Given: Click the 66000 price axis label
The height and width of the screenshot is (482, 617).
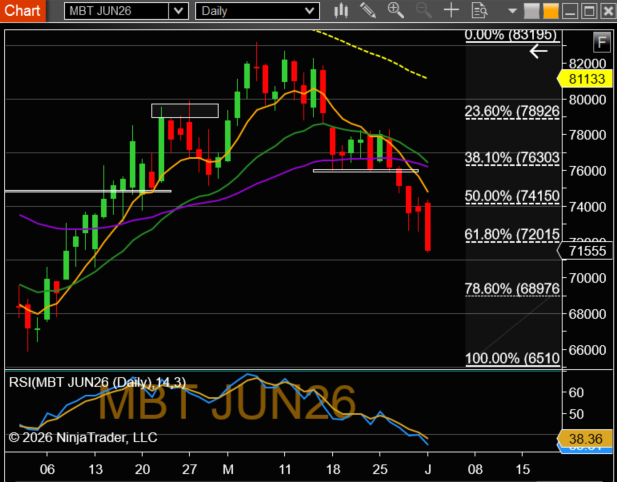Looking at the screenshot, I should tap(587, 349).
